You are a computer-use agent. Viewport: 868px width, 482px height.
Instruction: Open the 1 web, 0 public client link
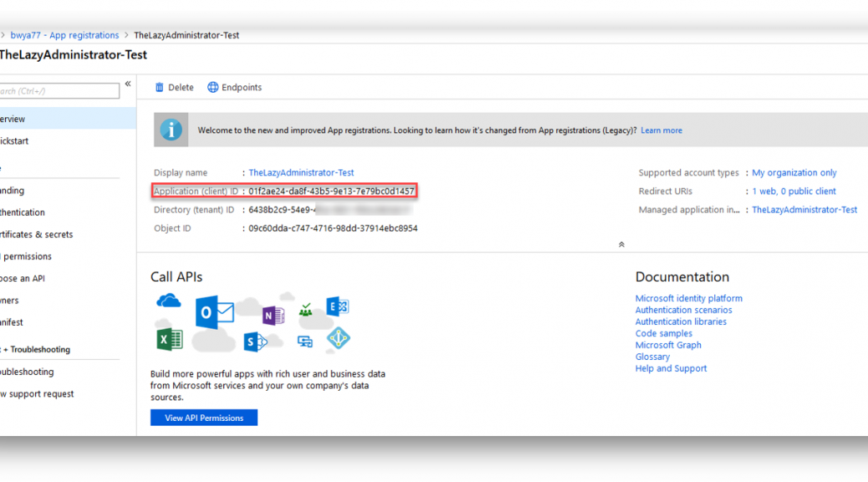794,191
